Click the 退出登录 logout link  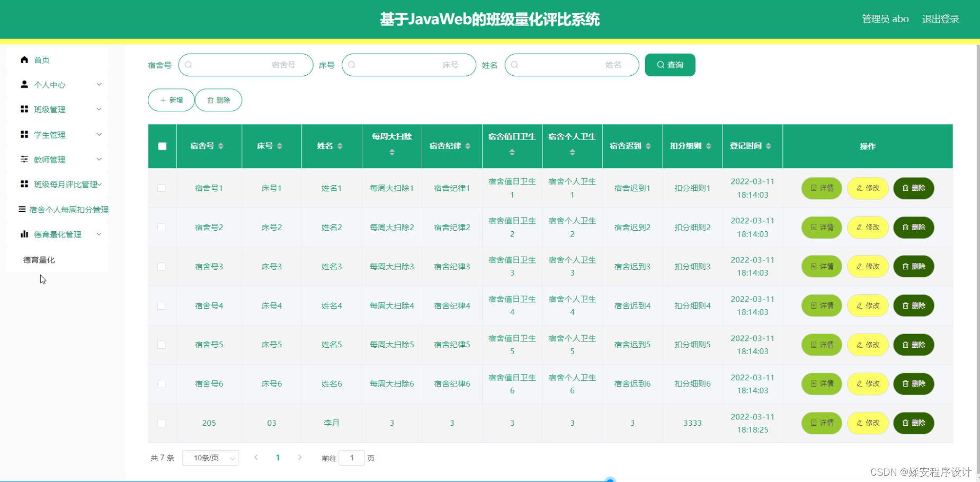click(x=940, y=19)
